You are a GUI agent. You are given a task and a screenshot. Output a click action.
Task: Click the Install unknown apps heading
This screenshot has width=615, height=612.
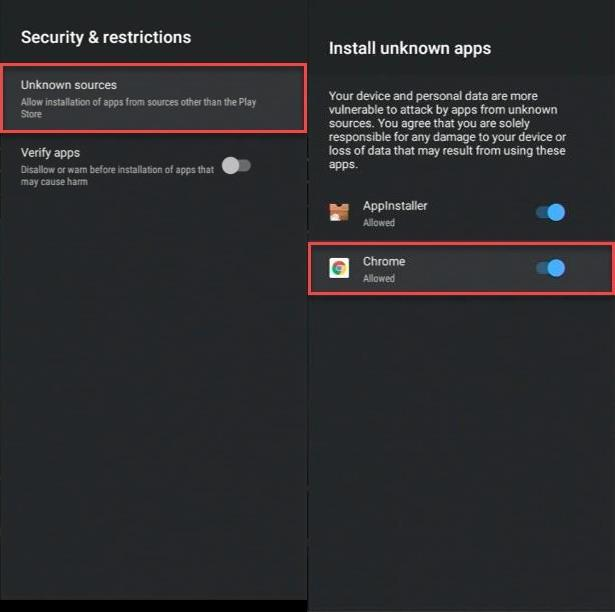(410, 48)
